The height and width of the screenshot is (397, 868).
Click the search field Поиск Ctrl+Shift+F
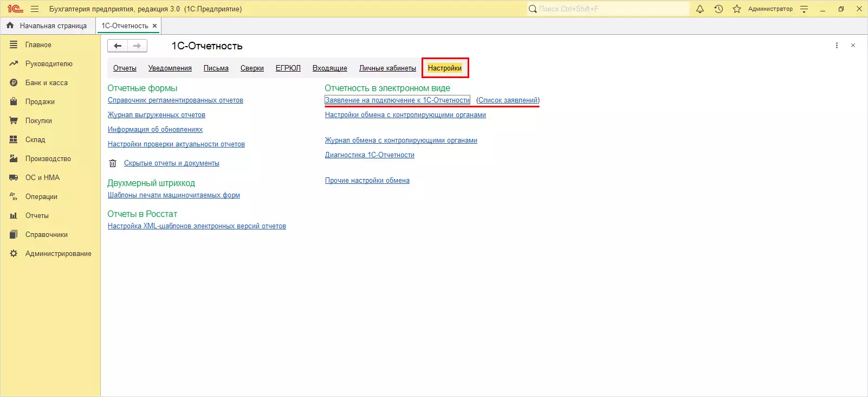pos(608,9)
